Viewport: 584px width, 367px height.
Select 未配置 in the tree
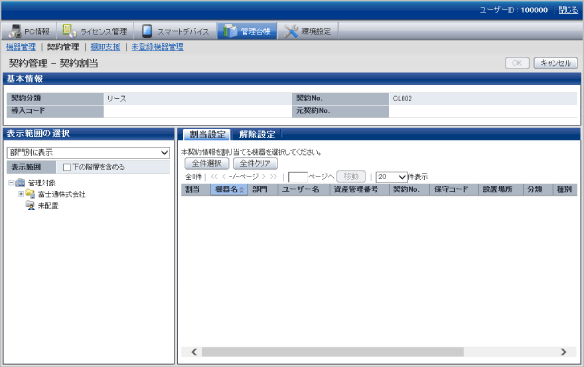pyautogui.click(x=48, y=206)
